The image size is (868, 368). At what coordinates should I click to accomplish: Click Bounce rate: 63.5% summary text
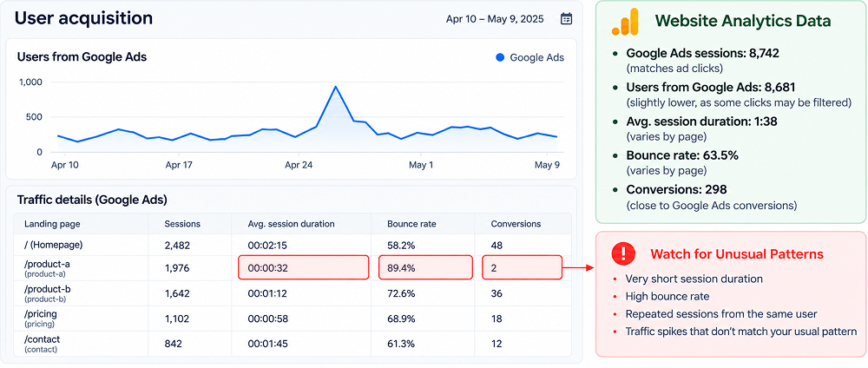coord(682,155)
